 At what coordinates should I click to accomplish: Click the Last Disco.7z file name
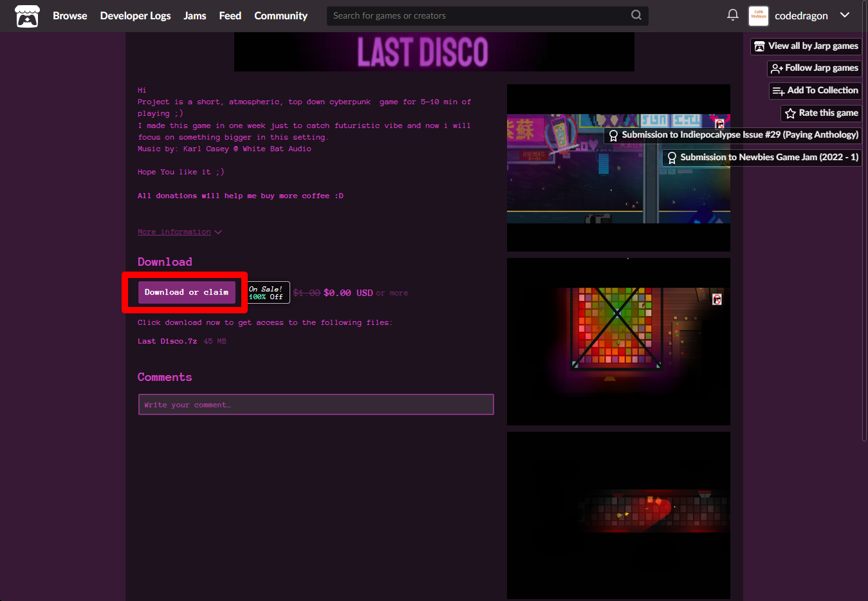[x=167, y=341]
